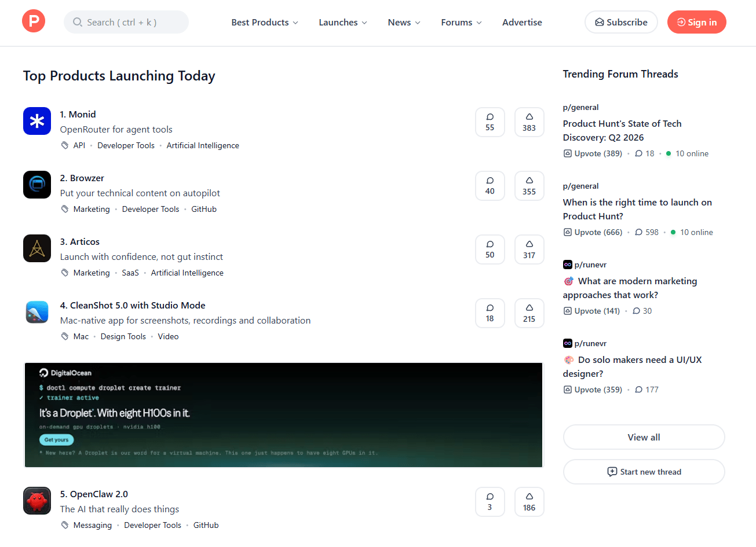Click the Subscribe button
Viewport: 756px width, 547px height.
(621, 22)
